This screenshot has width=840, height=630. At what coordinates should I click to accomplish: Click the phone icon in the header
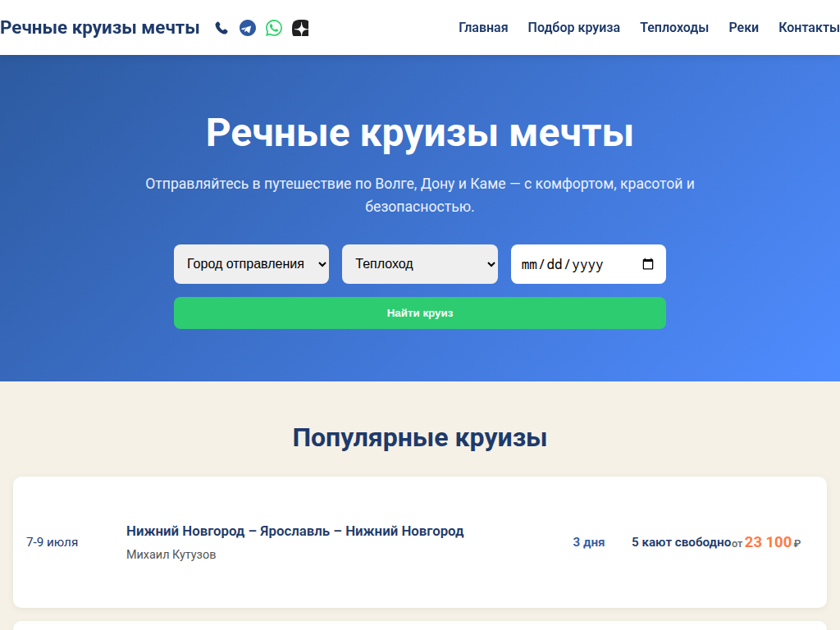tap(220, 27)
